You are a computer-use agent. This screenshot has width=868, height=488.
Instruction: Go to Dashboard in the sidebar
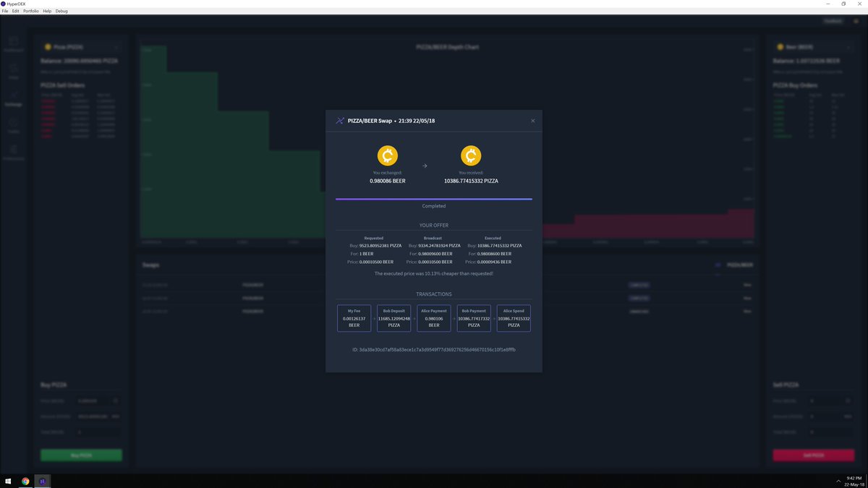click(14, 44)
